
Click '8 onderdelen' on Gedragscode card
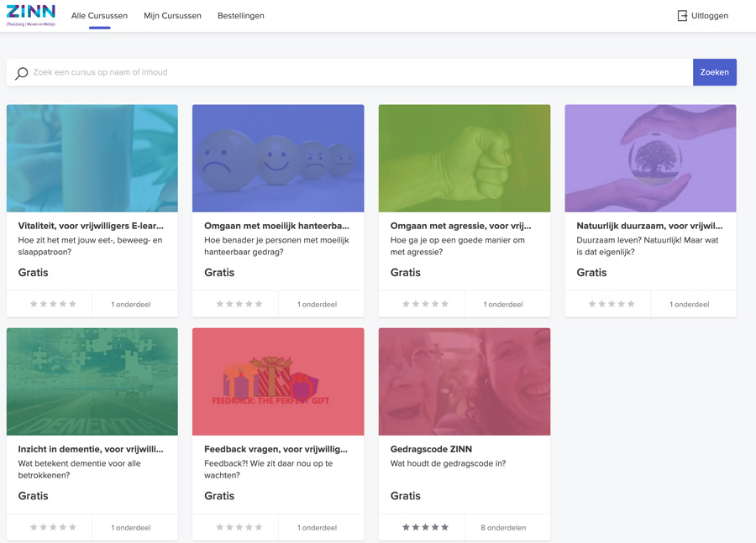point(503,528)
